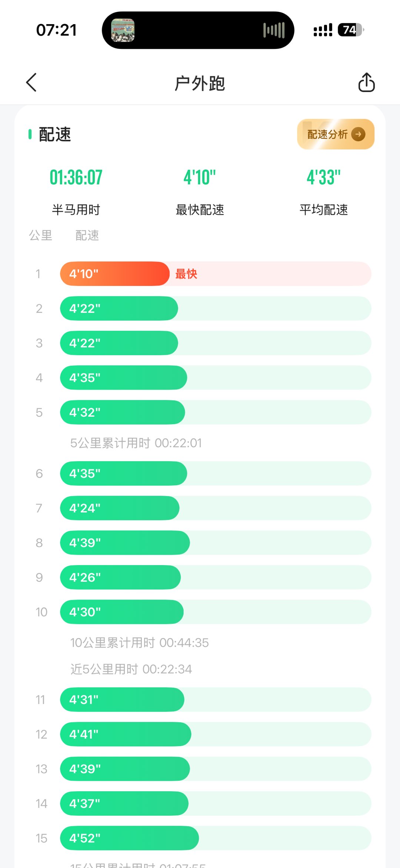Image resolution: width=400 pixels, height=868 pixels.
Task: Tap the 最快配速 fastest pace value 4'10"
Action: [200, 177]
